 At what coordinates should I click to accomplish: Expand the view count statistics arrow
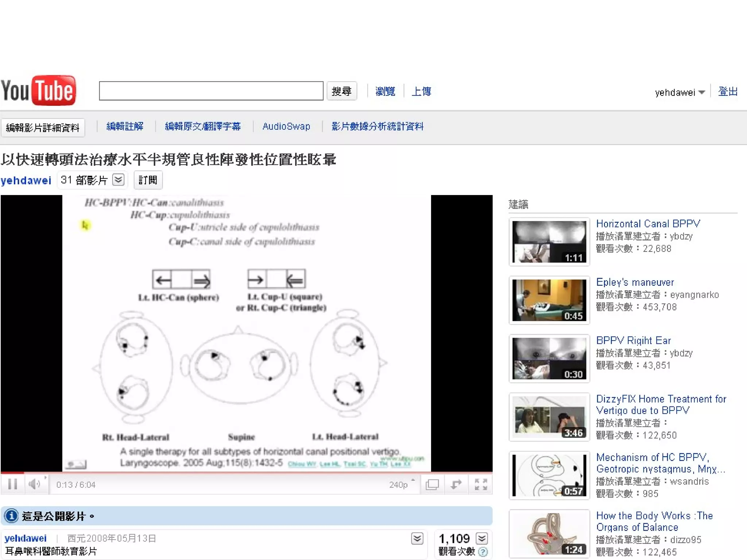482,538
